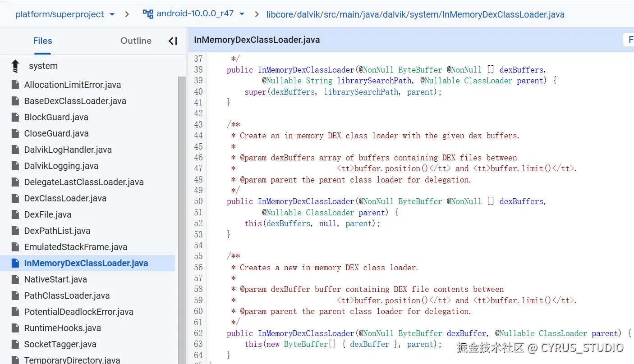Open RuntimeHooks.java in file list

coord(63,328)
